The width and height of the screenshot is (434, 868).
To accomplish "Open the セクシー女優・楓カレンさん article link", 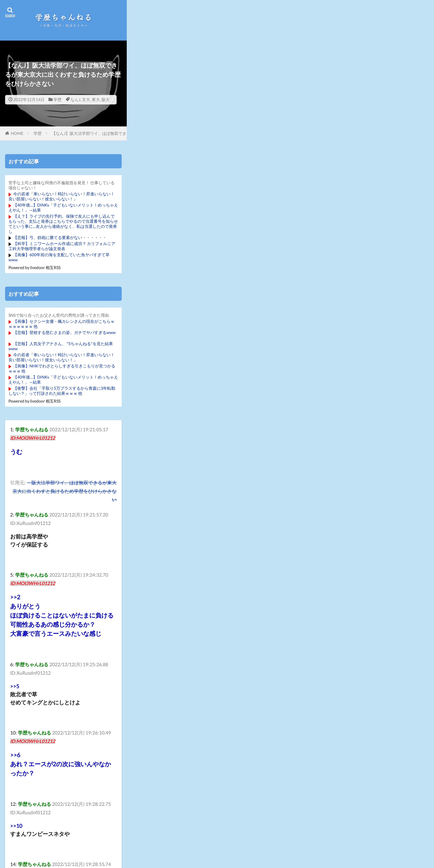I will click(61, 324).
